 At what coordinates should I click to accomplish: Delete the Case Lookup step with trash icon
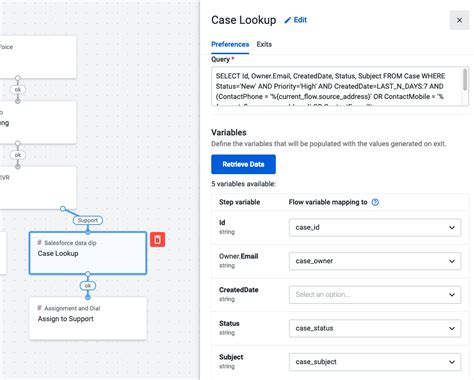(157, 240)
